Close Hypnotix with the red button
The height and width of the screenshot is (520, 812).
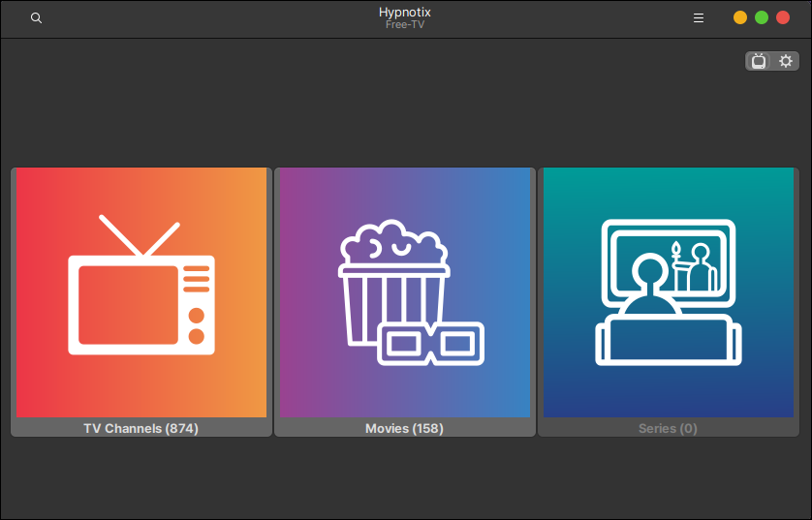coord(783,18)
